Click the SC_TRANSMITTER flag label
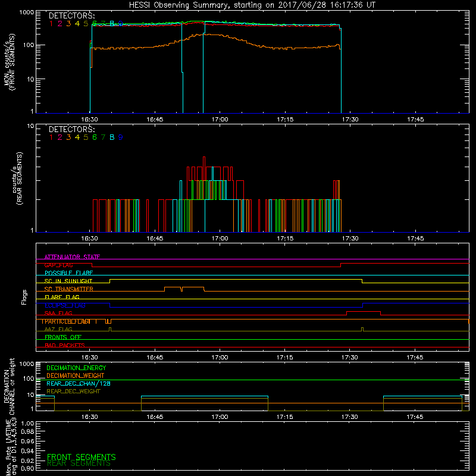476x476 pixels. pyautogui.click(x=69, y=289)
